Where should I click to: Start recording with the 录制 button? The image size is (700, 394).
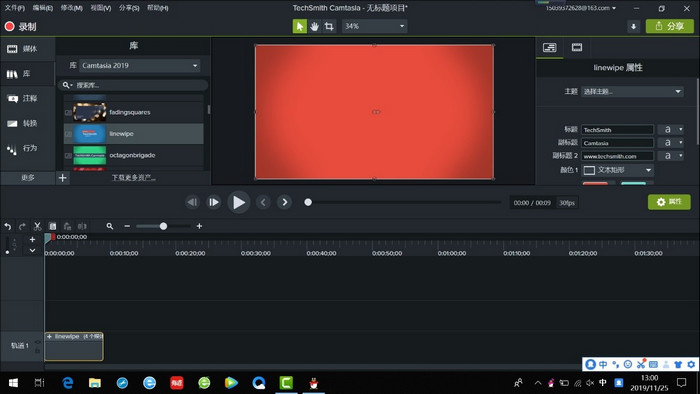pos(20,26)
